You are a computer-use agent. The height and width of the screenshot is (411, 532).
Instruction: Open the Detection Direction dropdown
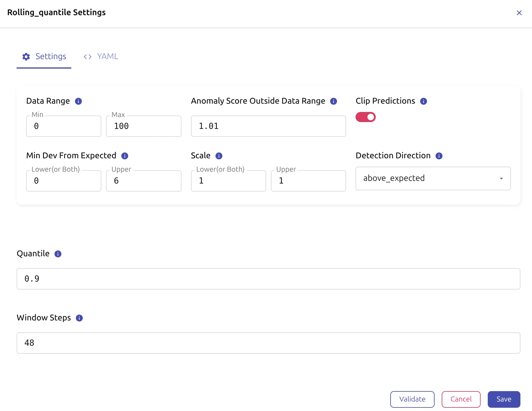(x=433, y=178)
